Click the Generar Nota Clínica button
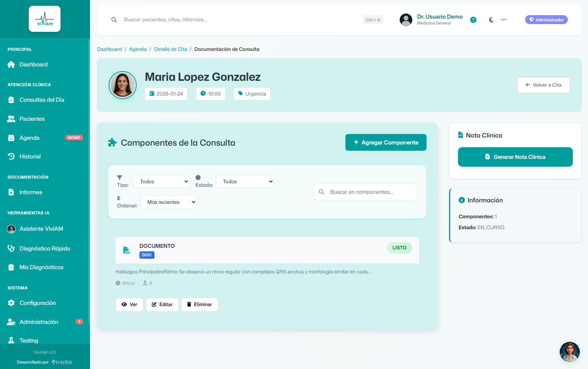Screen dimensions: 588x369 click(515, 157)
